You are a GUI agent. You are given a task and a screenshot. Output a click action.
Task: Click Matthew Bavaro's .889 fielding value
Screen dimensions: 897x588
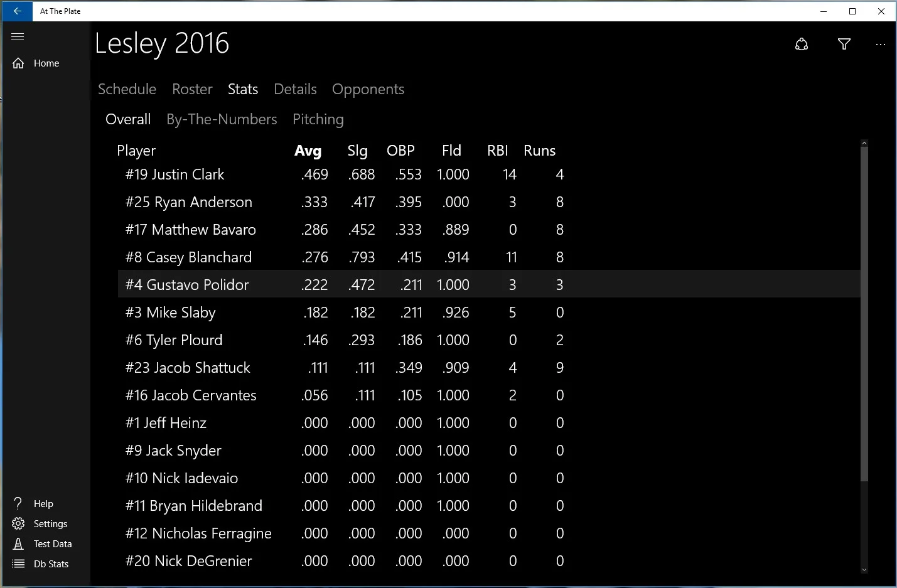pos(456,230)
